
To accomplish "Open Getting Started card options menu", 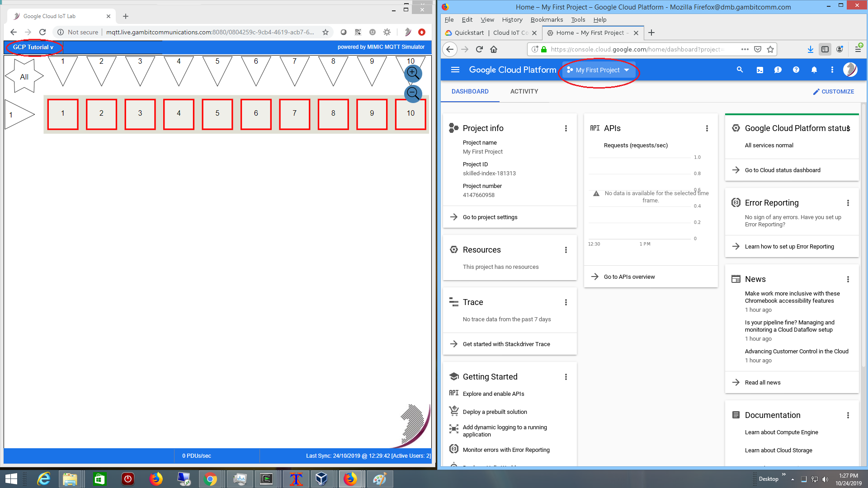I will tap(566, 377).
